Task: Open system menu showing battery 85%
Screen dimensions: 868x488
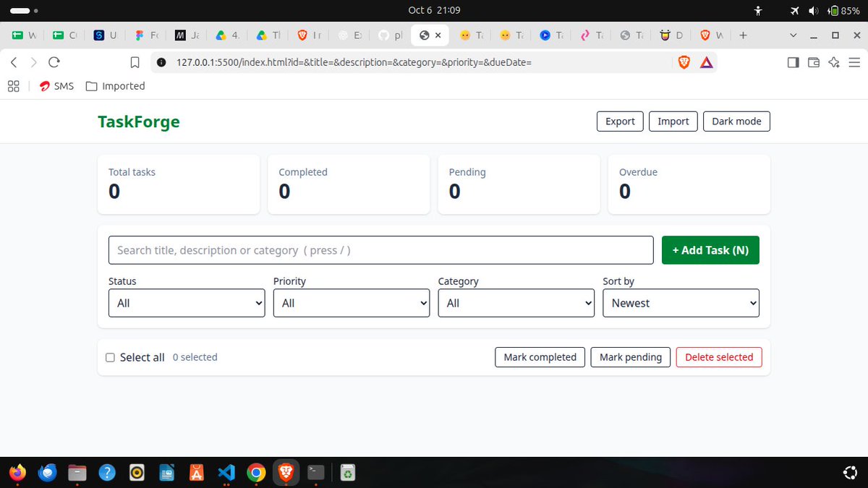Action: pos(824,10)
